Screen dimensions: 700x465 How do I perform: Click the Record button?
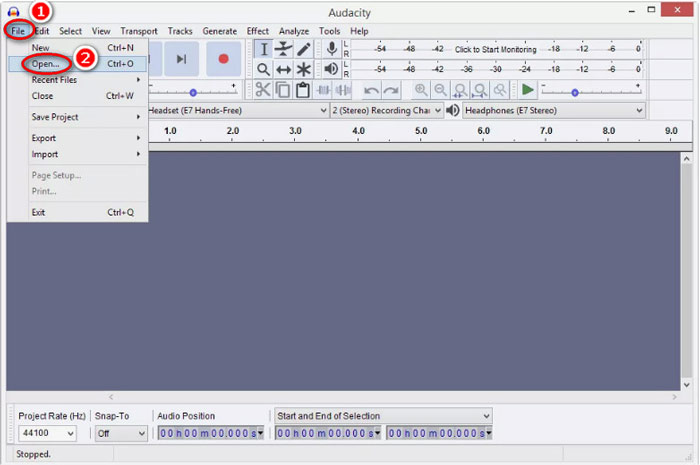(223, 59)
